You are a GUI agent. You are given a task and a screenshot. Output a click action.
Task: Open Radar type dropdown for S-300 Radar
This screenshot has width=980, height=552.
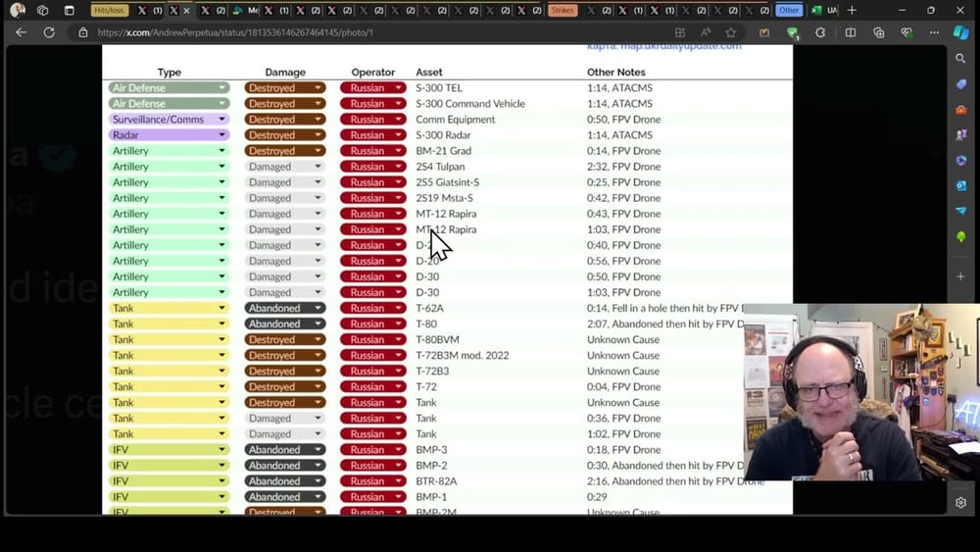click(222, 135)
